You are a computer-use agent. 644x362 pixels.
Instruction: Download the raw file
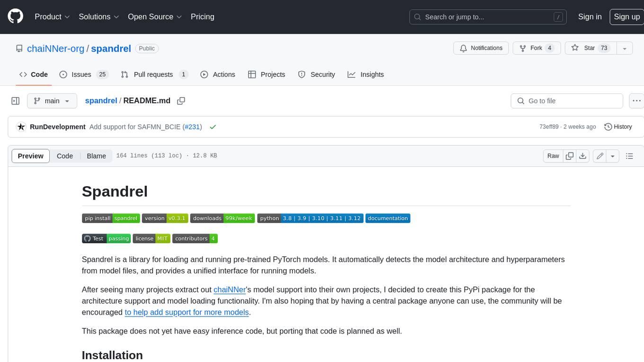(583, 156)
